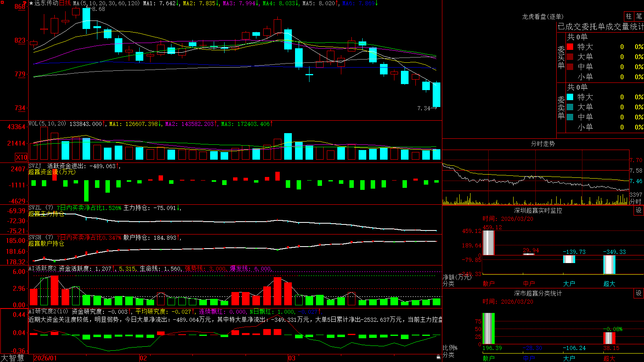The width and height of the screenshot is (644, 362).
Task: Switch to 柱 bar display mode
Action: click(x=629, y=16)
